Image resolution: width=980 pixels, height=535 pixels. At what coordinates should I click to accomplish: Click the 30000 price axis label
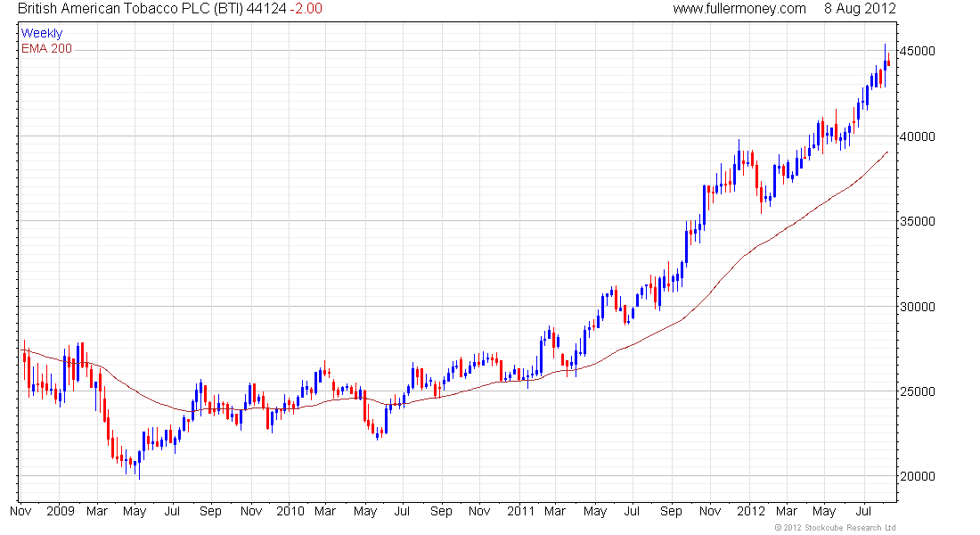[x=918, y=307]
